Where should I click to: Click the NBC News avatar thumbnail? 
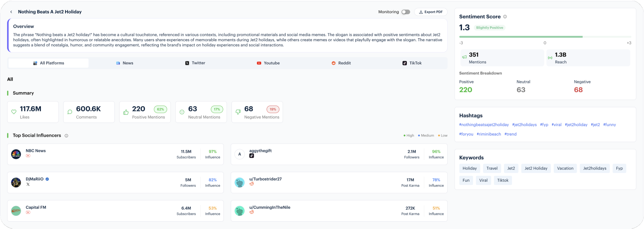click(x=16, y=154)
